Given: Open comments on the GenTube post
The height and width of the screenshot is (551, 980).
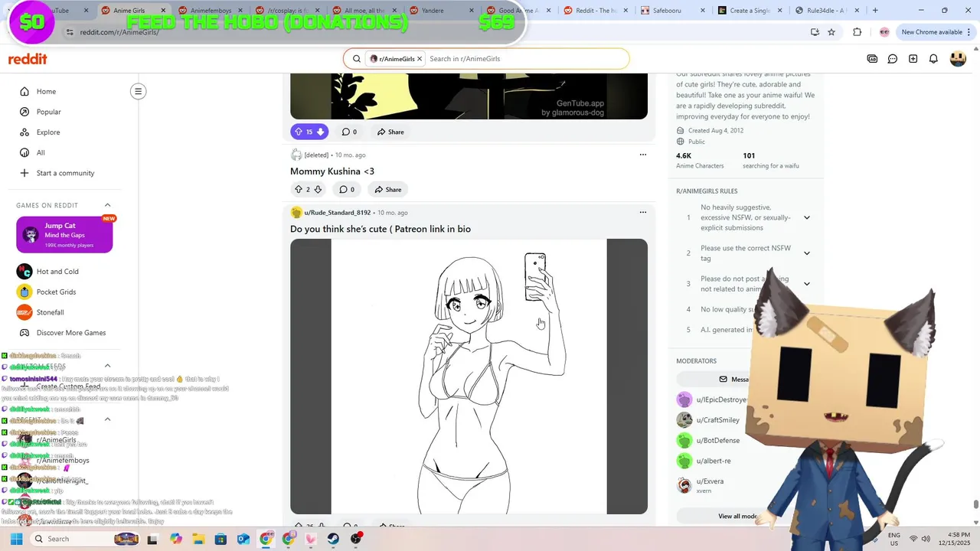Looking at the screenshot, I should tap(349, 132).
